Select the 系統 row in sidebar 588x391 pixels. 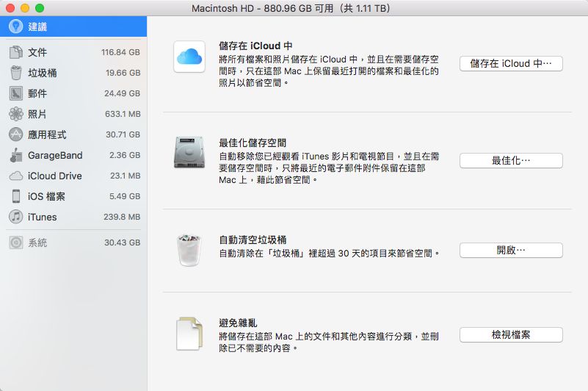tap(73, 243)
